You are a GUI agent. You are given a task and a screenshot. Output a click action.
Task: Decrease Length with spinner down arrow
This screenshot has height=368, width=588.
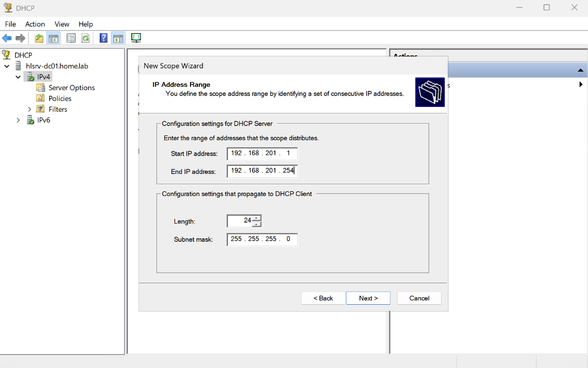click(257, 224)
